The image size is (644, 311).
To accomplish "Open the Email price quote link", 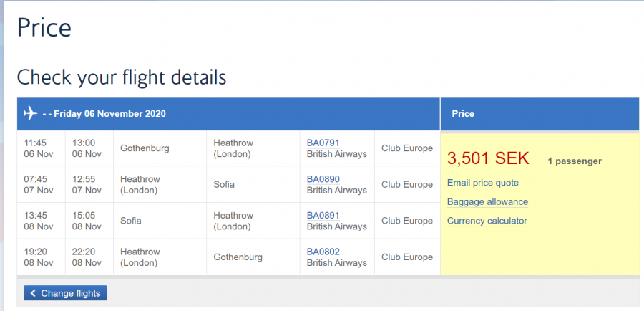I will tap(482, 183).
